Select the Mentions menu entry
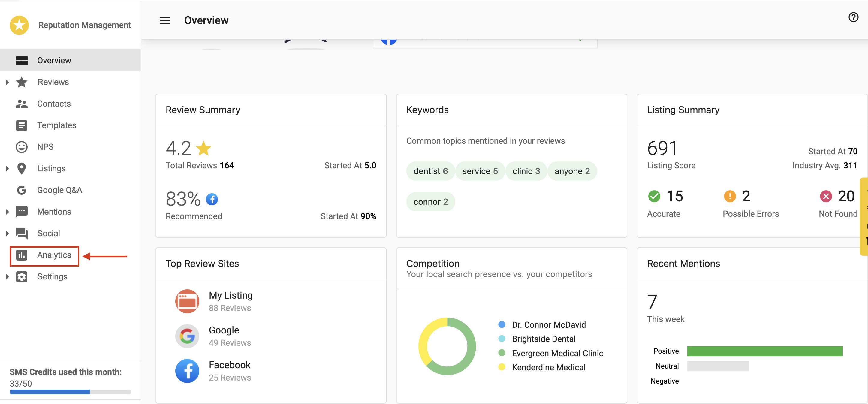Image resolution: width=868 pixels, height=404 pixels. [55, 211]
